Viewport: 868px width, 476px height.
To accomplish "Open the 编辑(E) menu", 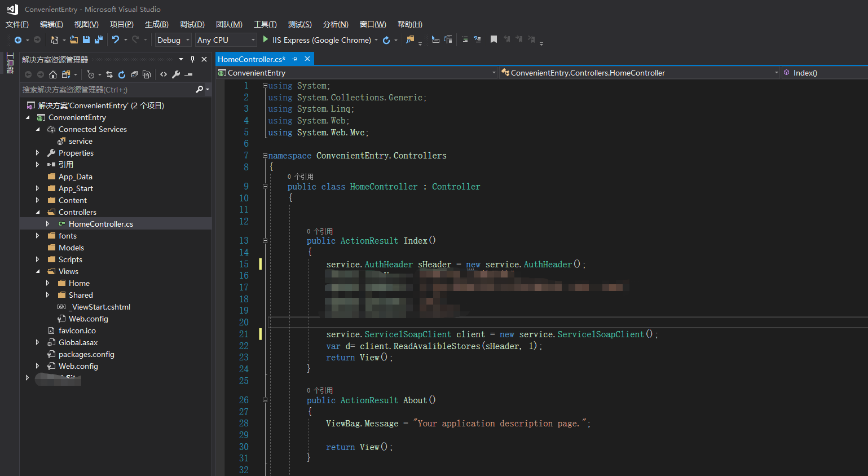I will point(51,24).
